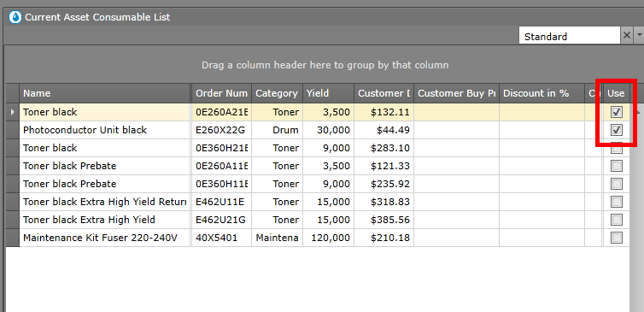Uncheck Use for Toner black 0E260A21E
Screen dimensions: 644x312
tap(616, 112)
